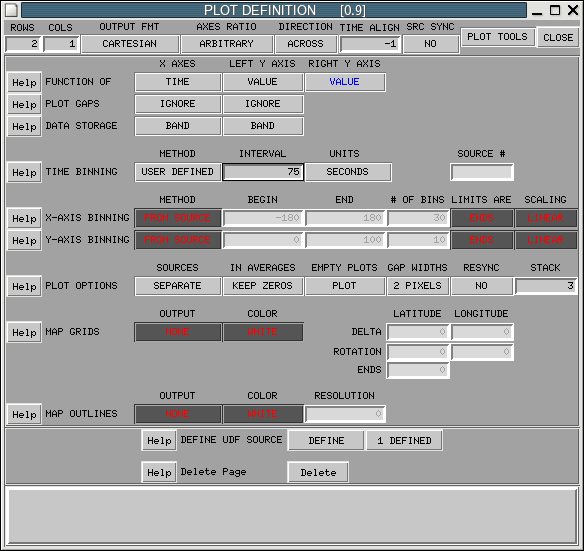Open Help for TIME BINNING
584x551 pixels.
coord(24,172)
